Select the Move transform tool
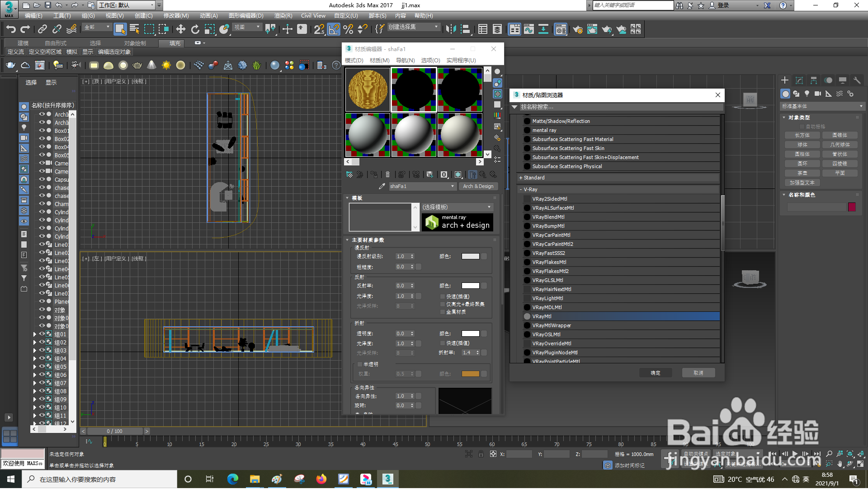Image resolution: width=868 pixels, height=489 pixels. 180,29
